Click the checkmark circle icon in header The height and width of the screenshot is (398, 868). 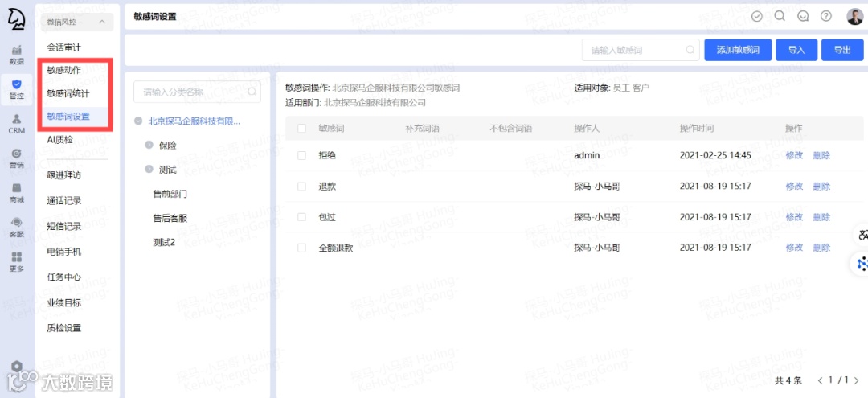pyautogui.click(x=757, y=16)
